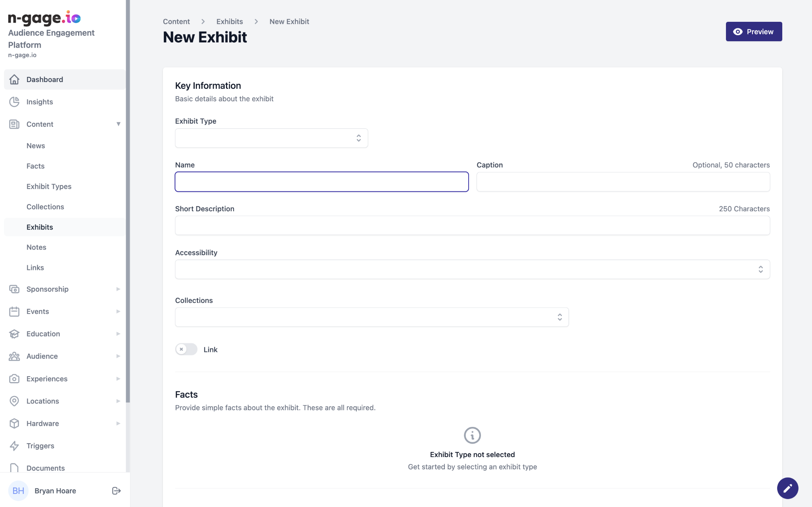Open the Exhibit Type dropdown
This screenshot has height=507, width=812.
271,138
